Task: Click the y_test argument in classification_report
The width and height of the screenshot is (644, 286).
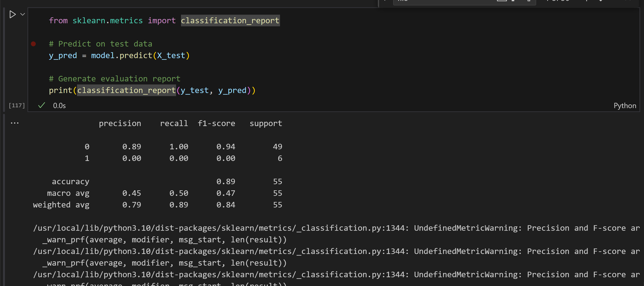Action: click(x=194, y=90)
